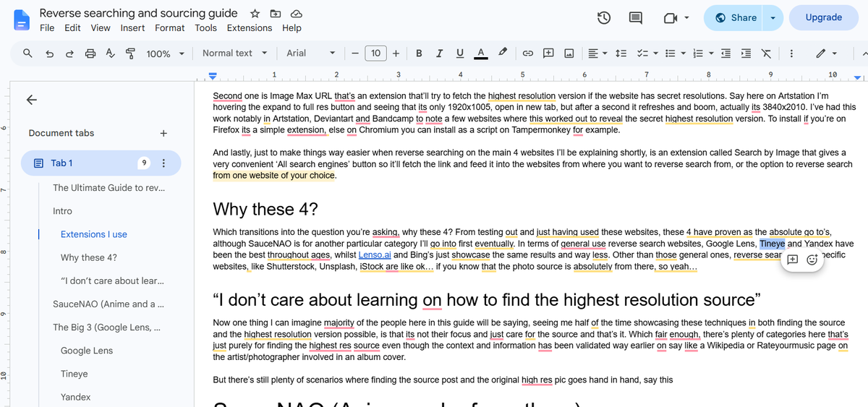Click the insert link icon
868x407 pixels.
[x=528, y=53]
